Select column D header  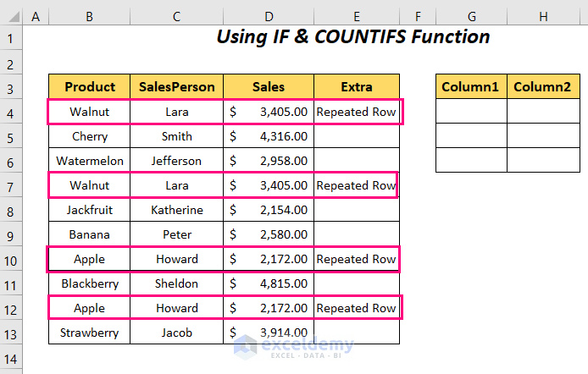point(269,16)
